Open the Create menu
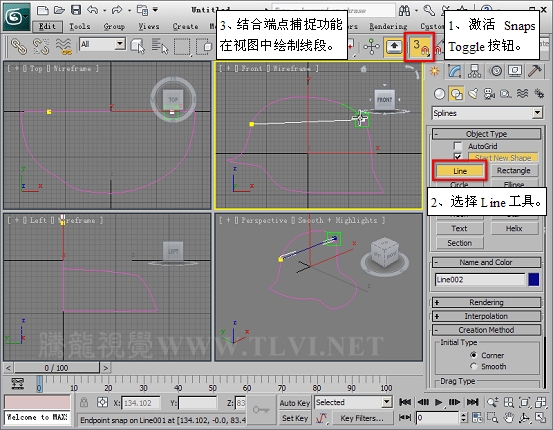The image size is (553, 430). 185,26
